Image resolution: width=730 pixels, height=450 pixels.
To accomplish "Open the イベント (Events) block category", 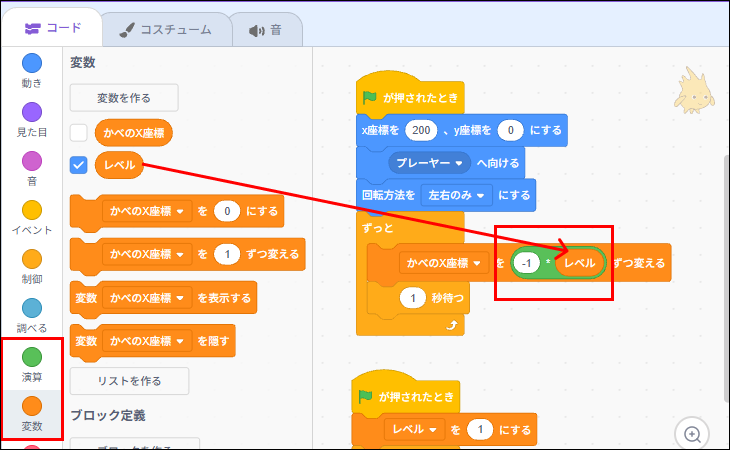I will tap(32, 211).
